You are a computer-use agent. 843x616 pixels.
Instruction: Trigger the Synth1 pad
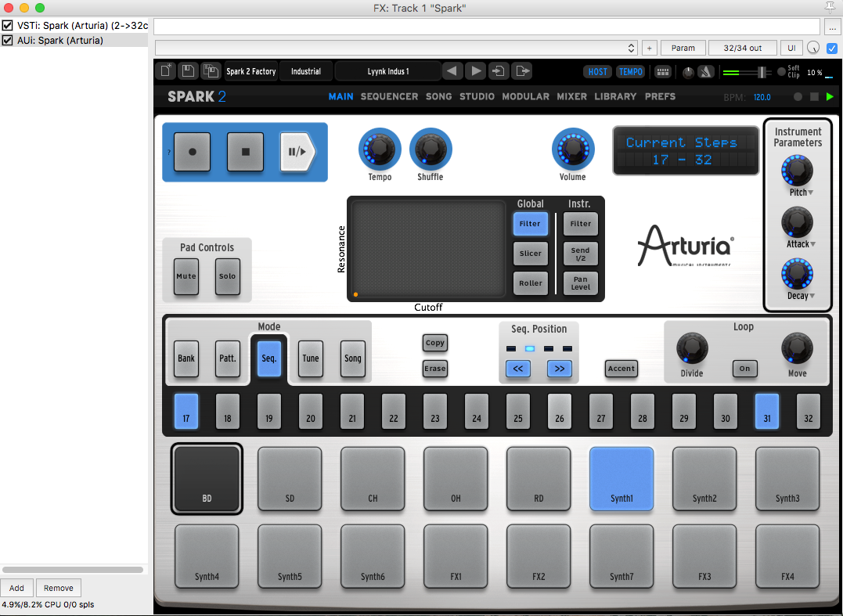pos(621,479)
